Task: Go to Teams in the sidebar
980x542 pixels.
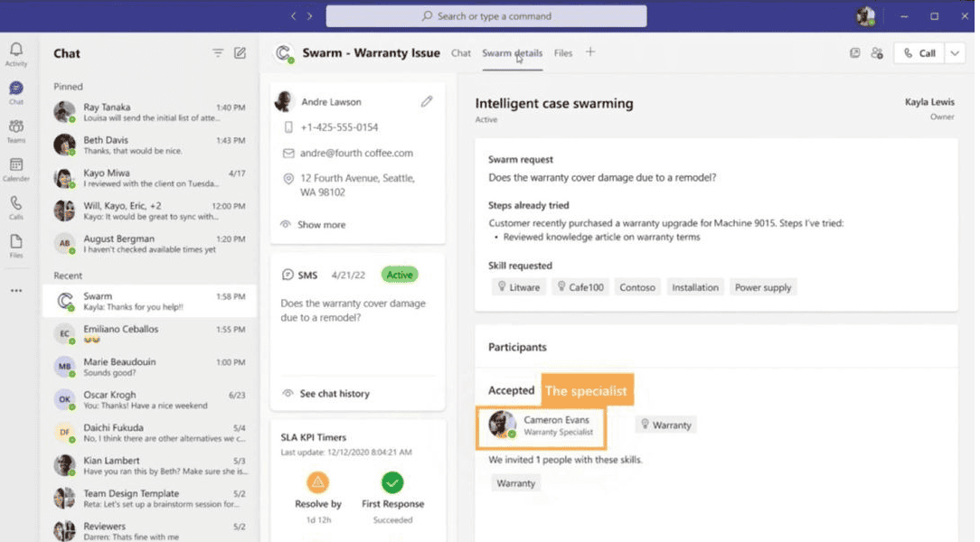Action: point(16,131)
